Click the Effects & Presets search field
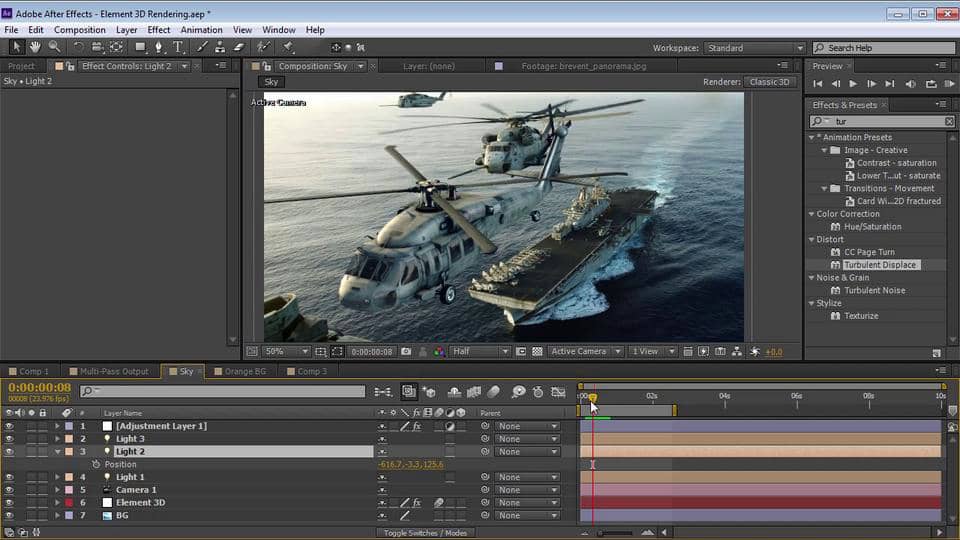Screen dimensions: 960x540 coord(882,121)
